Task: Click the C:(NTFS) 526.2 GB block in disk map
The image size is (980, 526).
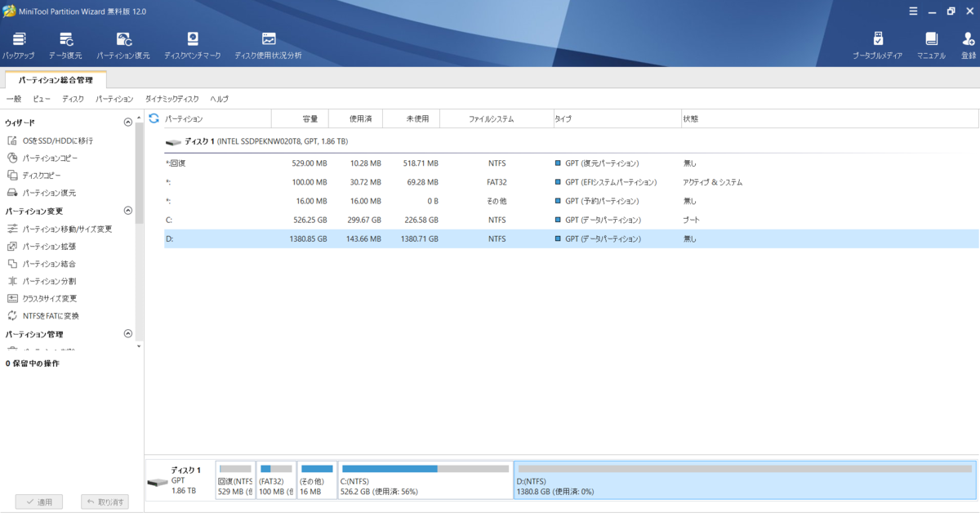Action: 425,480
